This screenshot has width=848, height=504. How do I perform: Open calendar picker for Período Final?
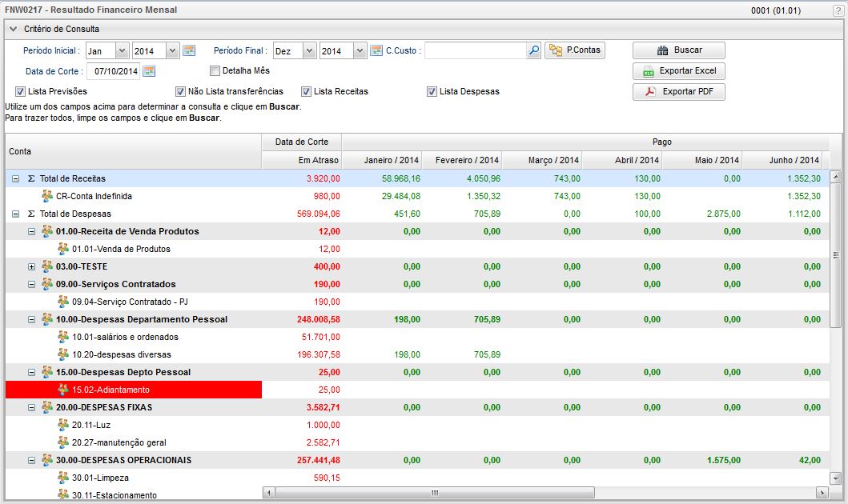(376, 51)
